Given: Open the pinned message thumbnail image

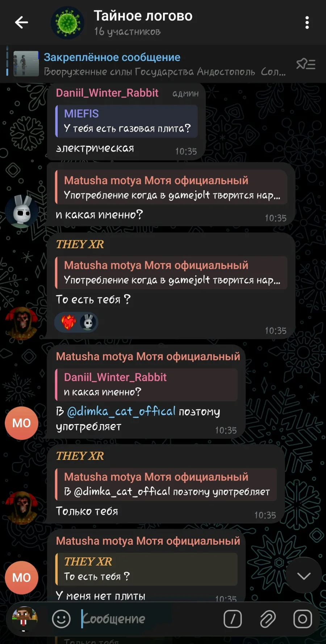Looking at the screenshot, I should (26, 64).
